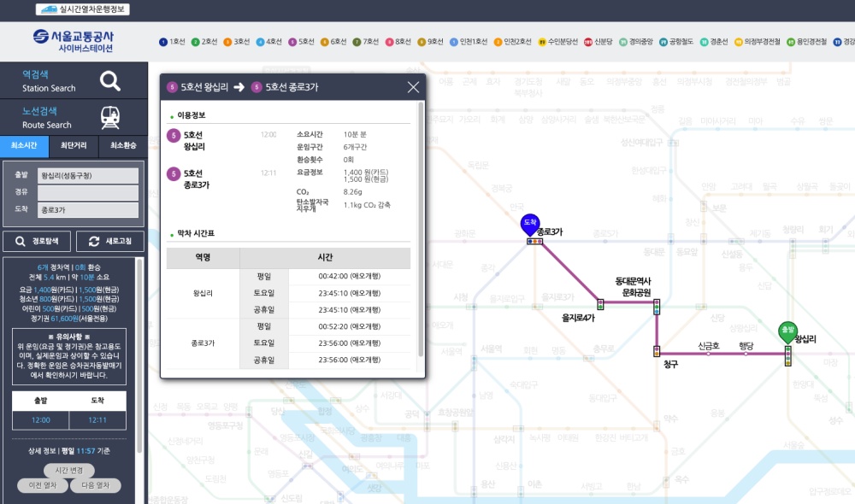This screenshot has height=504, width=855.
Task: Switch to the 최소환승 tab
Action: (123, 146)
